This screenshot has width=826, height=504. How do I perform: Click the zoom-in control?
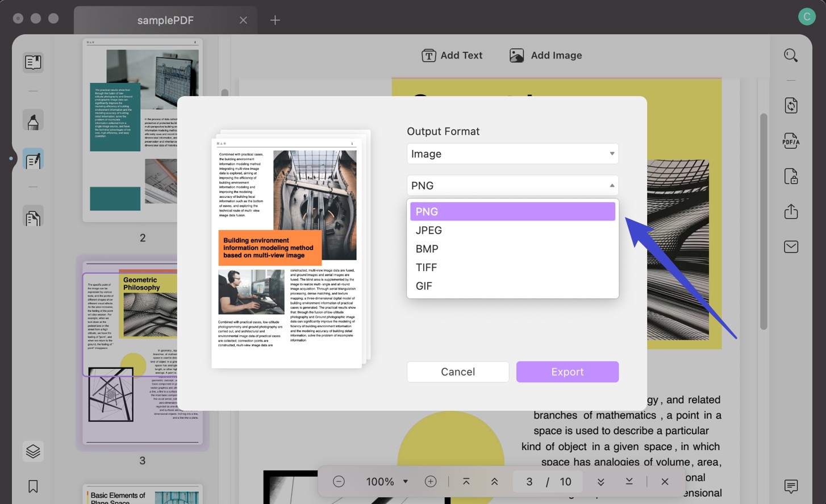430,481
